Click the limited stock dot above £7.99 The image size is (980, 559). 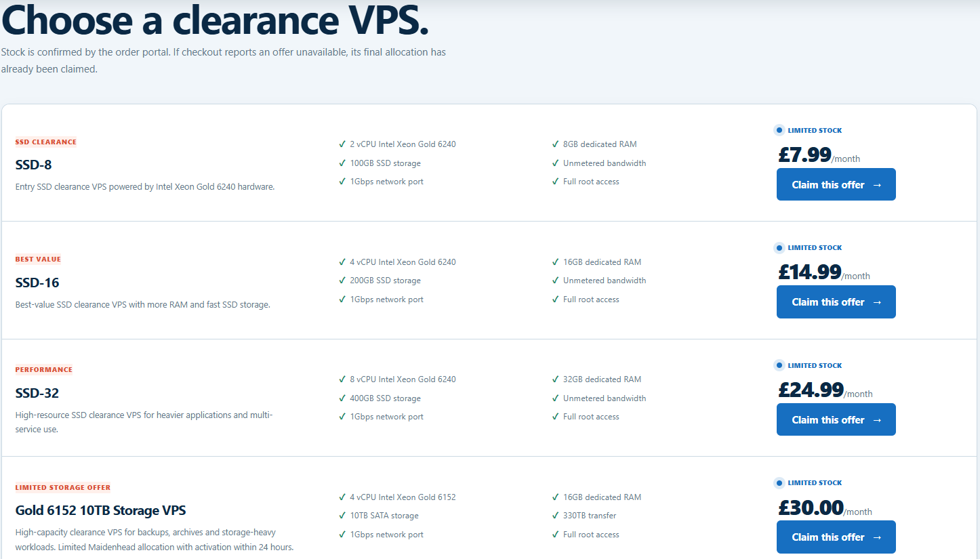click(779, 130)
